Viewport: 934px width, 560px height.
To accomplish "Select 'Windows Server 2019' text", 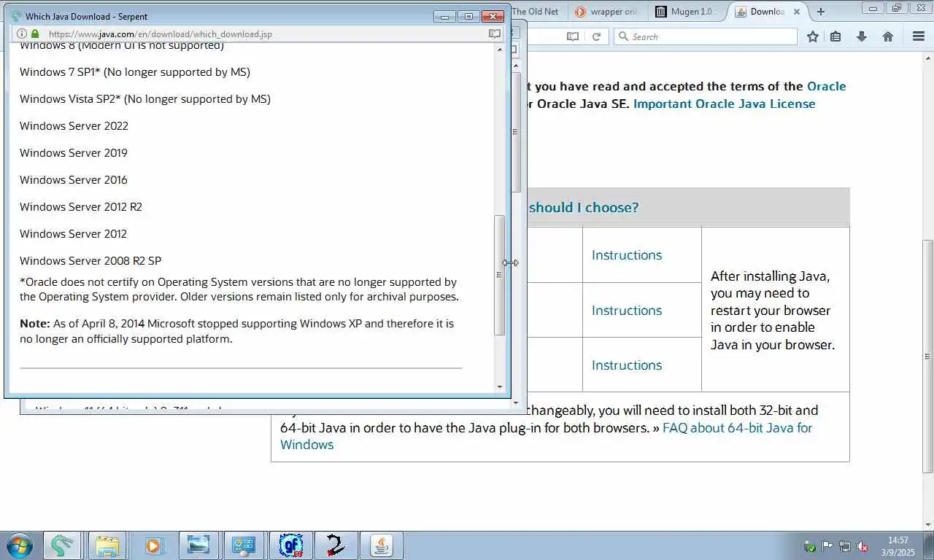I will (74, 152).
